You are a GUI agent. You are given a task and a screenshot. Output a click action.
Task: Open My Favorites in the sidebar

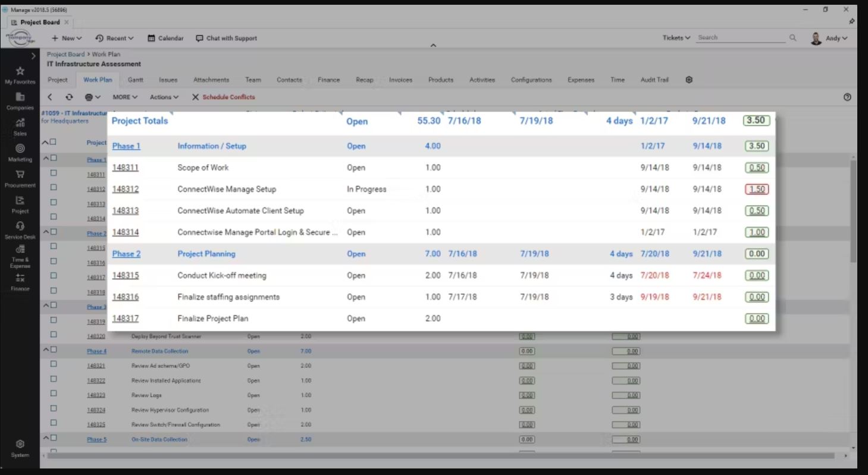coord(20,75)
